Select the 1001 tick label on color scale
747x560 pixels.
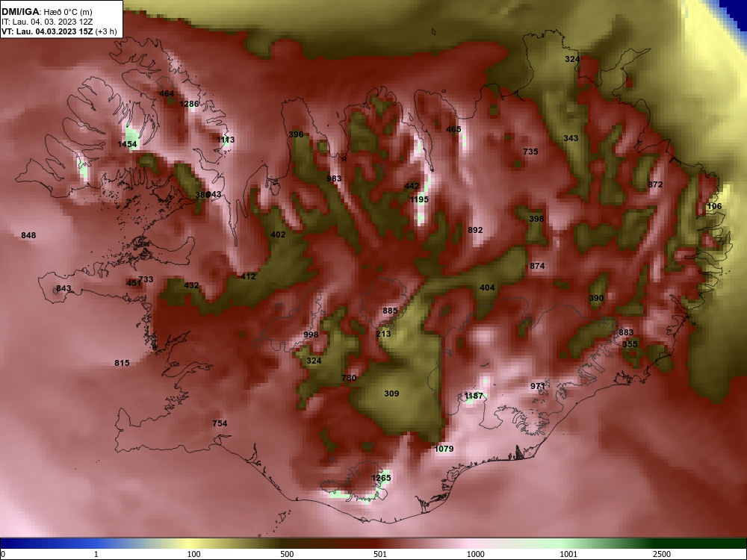click(x=568, y=554)
